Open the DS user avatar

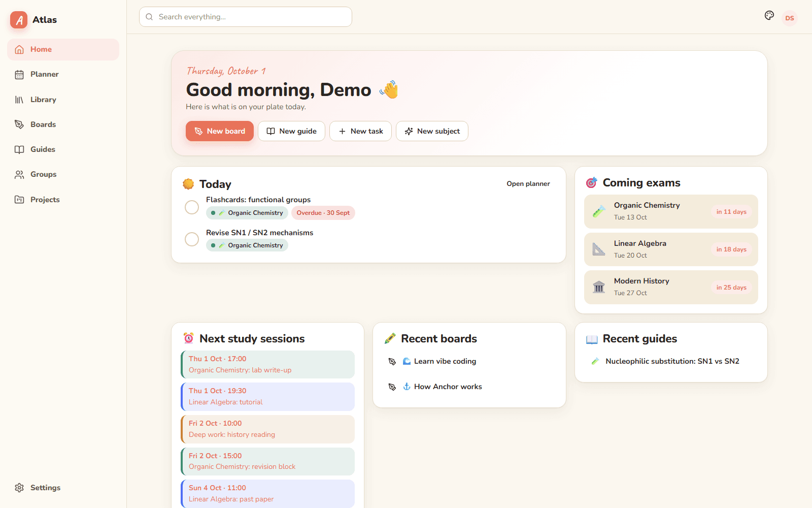tap(790, 18)
